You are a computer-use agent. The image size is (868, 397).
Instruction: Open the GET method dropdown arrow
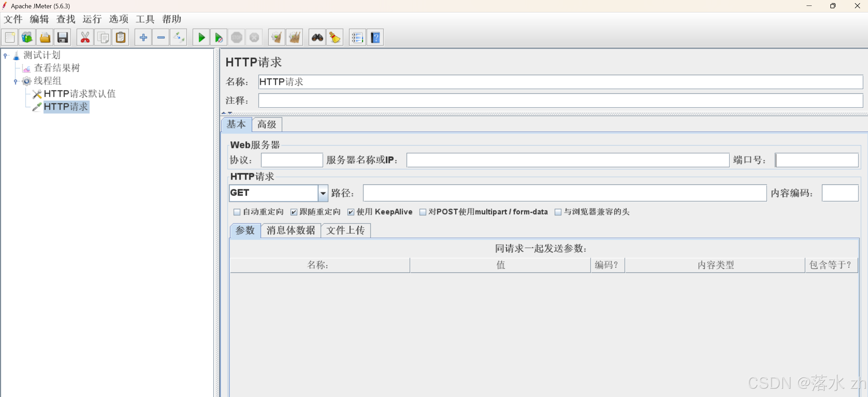tap(323, 193)
